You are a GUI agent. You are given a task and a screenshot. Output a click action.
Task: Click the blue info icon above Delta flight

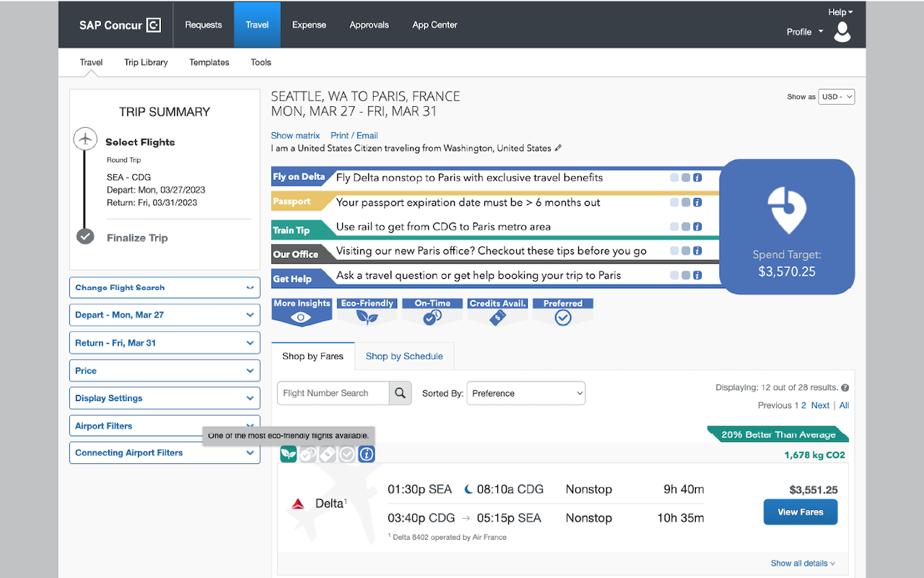tap(367, 454)
